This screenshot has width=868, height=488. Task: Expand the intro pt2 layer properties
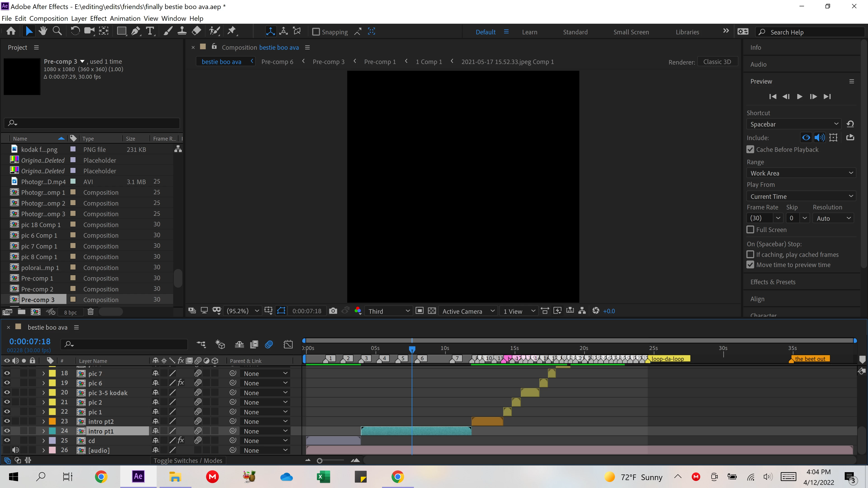(x=43, y=421)
